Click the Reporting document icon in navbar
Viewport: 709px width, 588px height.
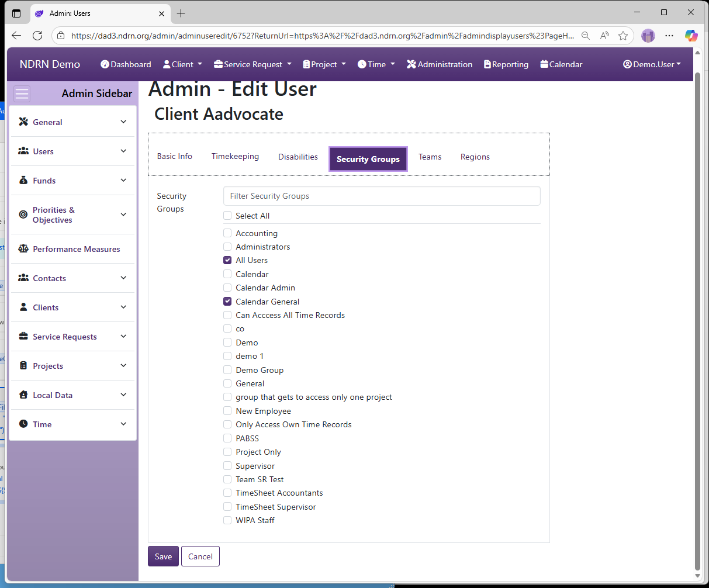pos(487,64)
